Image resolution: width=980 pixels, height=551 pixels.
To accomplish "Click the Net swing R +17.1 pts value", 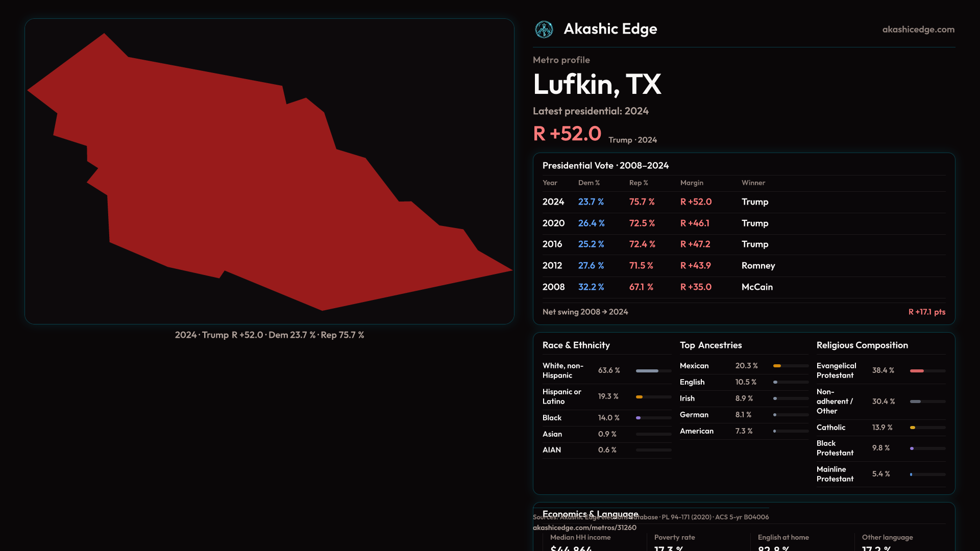I will [926, 312].
